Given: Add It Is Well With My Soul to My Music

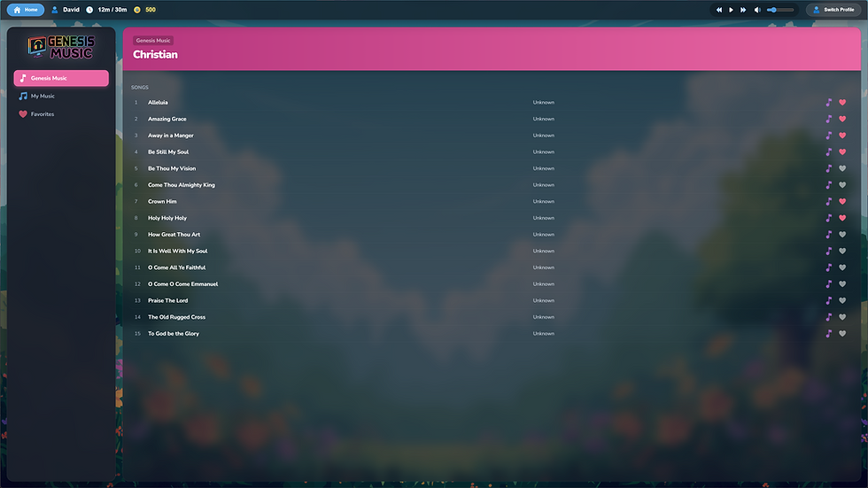Looking at the screenshot, I should pyautogui.click(x=829, y=252).
